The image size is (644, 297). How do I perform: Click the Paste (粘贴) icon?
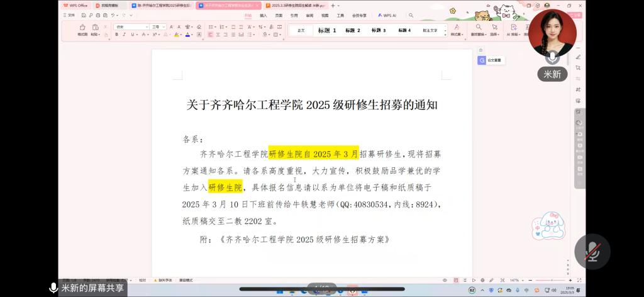96,28
